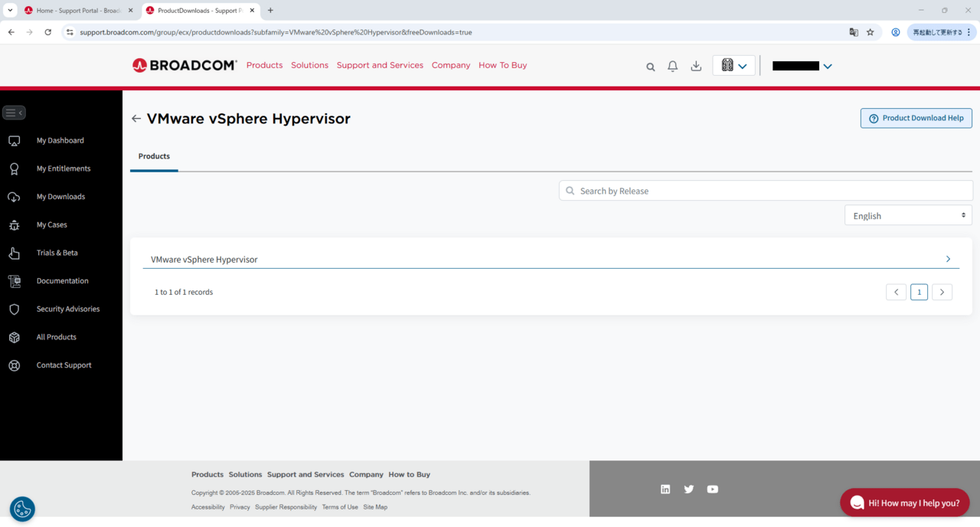Click the My Entitlements ribbon icon

point(14,169)
